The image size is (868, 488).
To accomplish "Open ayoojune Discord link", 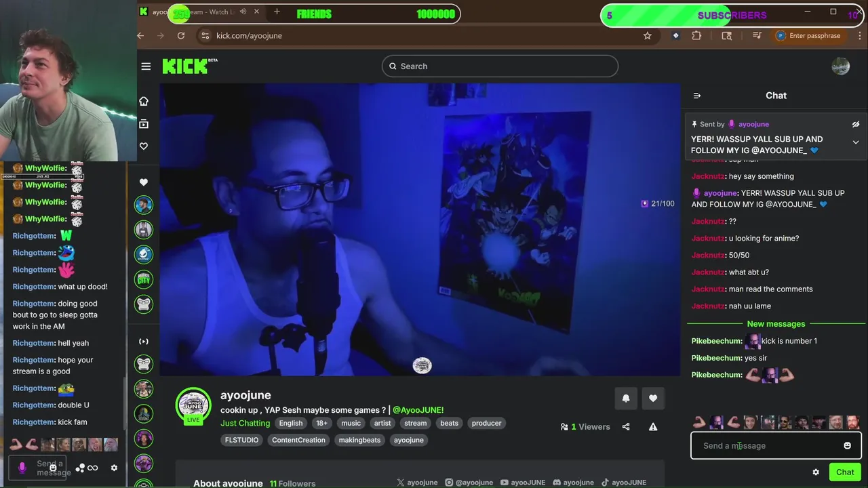I will point(573,483).
